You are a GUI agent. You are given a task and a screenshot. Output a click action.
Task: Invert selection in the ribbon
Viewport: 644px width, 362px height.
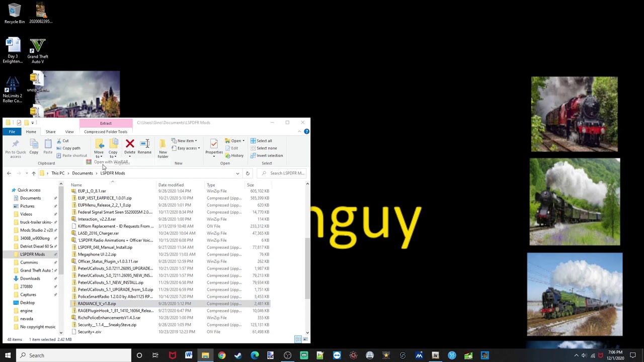tap(267, 155)
